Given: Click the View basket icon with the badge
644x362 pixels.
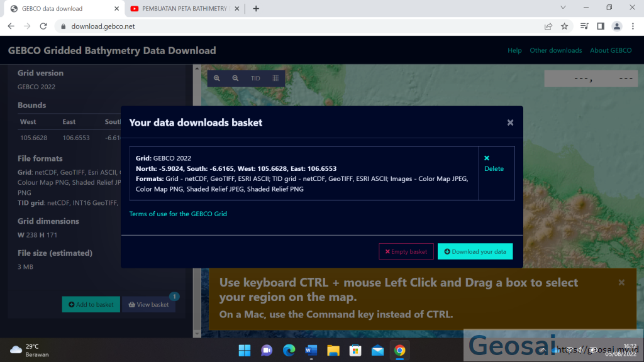Looking at the screenshot, I should [x=132, y=304].
